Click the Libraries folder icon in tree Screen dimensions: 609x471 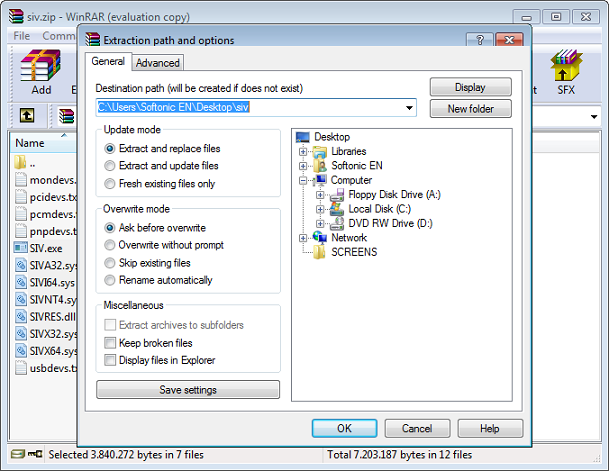[320, 151]
